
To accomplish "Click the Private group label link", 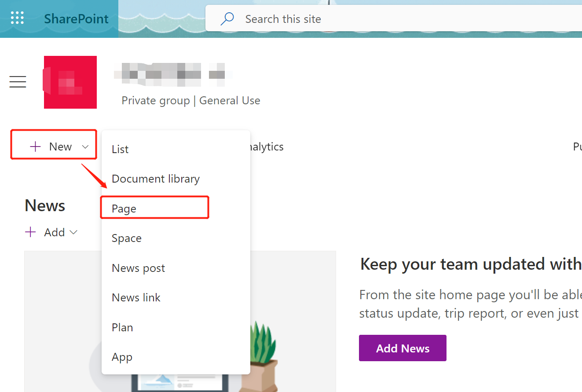I will click(156, 100).
